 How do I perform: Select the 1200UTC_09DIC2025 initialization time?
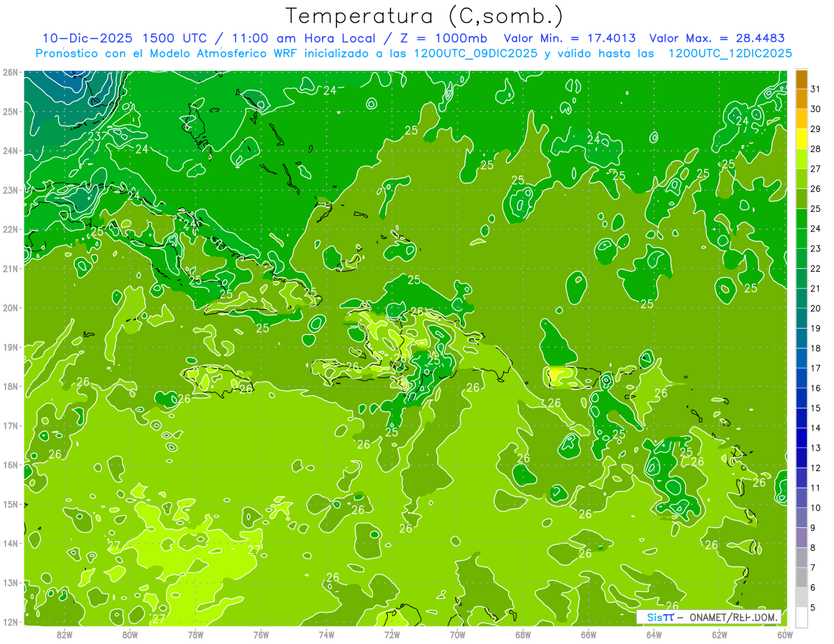pyautogui.click(x=475, y=53)
